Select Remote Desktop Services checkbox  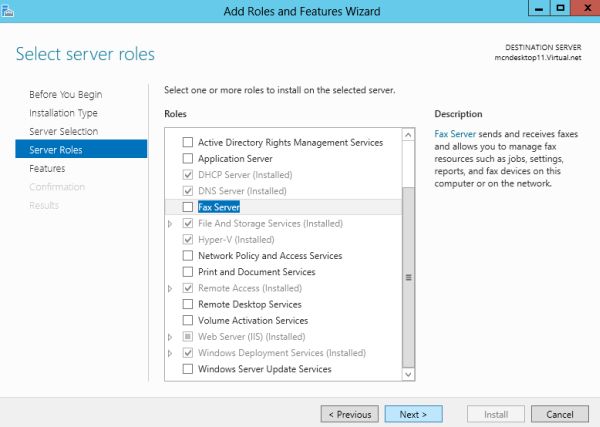point(187,304)
